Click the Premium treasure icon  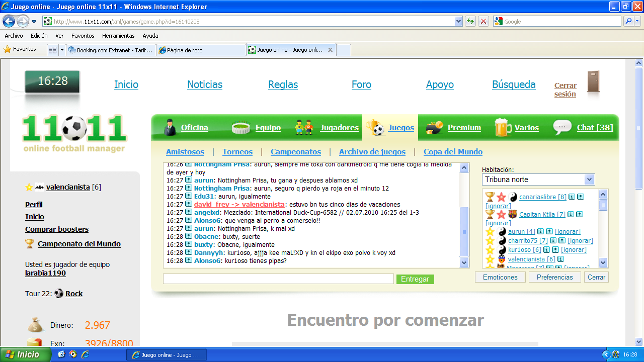434,127
